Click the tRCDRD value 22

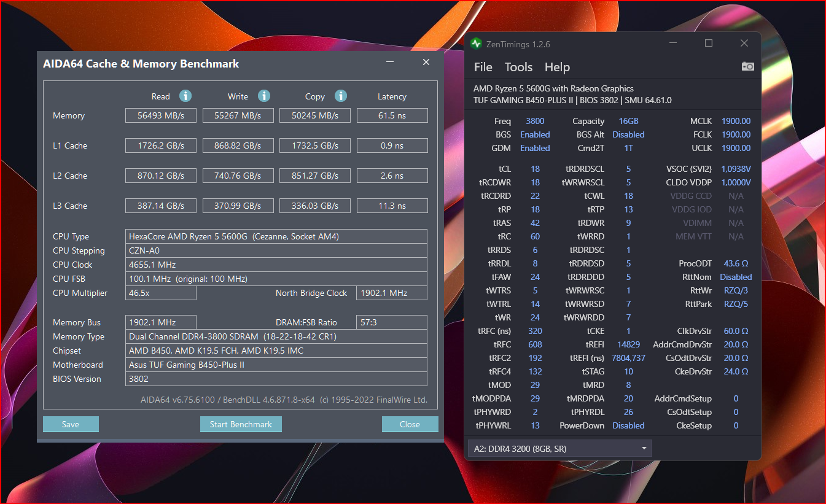535,196
